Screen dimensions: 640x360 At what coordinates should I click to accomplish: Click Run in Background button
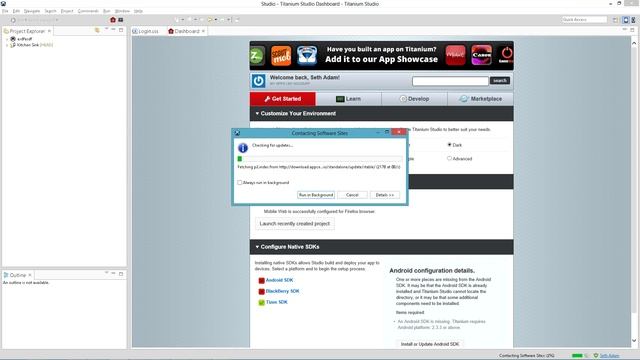316,195
